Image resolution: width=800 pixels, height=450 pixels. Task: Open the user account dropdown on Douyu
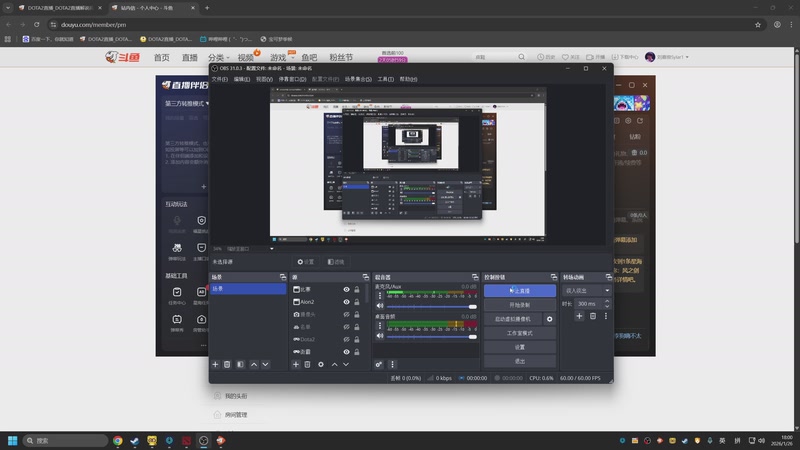[x=667, y=57]
